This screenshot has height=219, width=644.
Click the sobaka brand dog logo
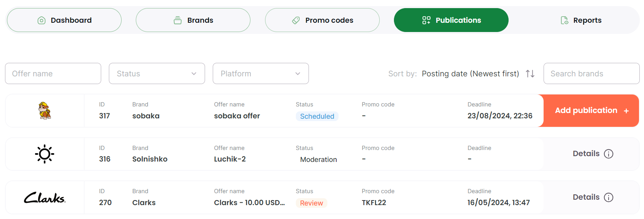tap(45, 111)
